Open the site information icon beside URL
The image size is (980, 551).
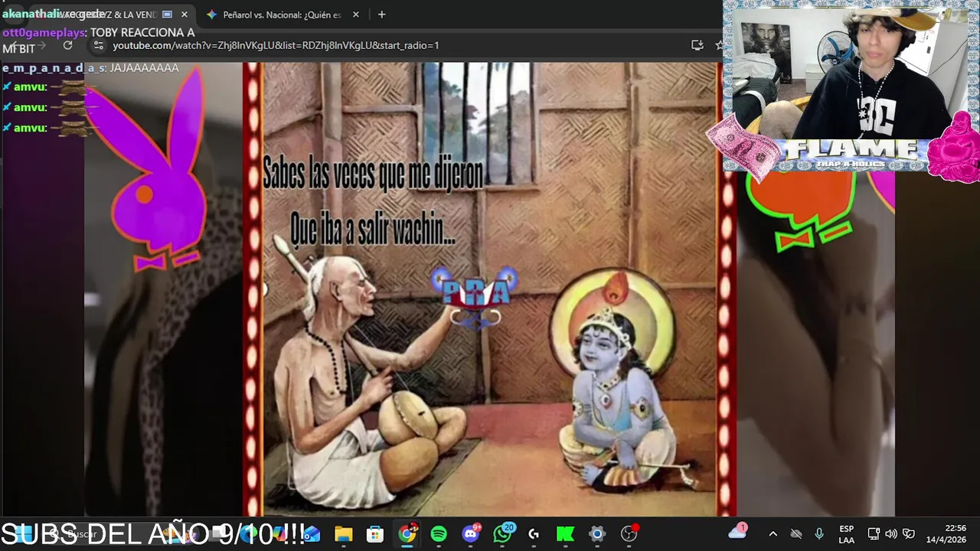[x=98, y=45]
